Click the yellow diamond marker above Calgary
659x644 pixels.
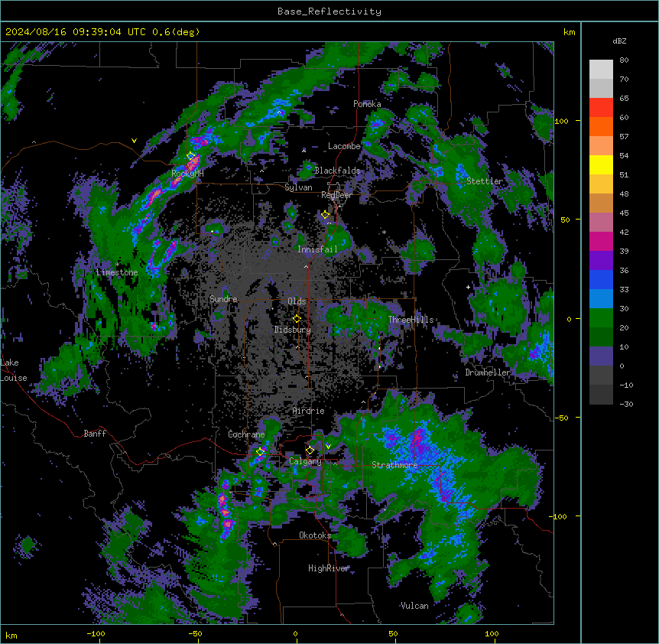[310, 450]
